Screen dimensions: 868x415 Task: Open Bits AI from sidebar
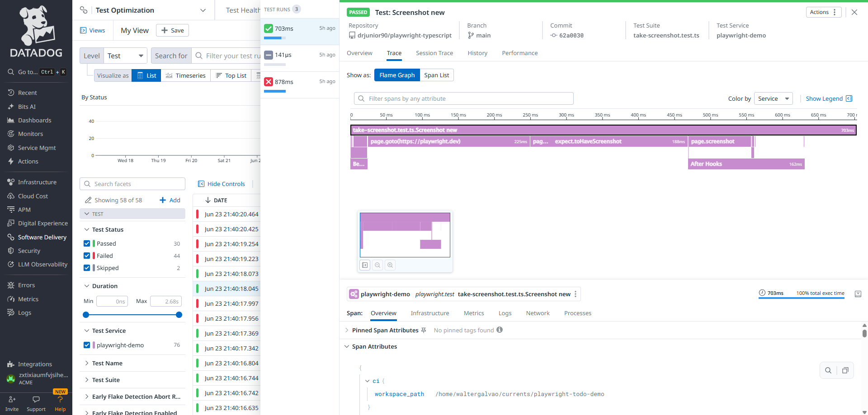(27, 107)
